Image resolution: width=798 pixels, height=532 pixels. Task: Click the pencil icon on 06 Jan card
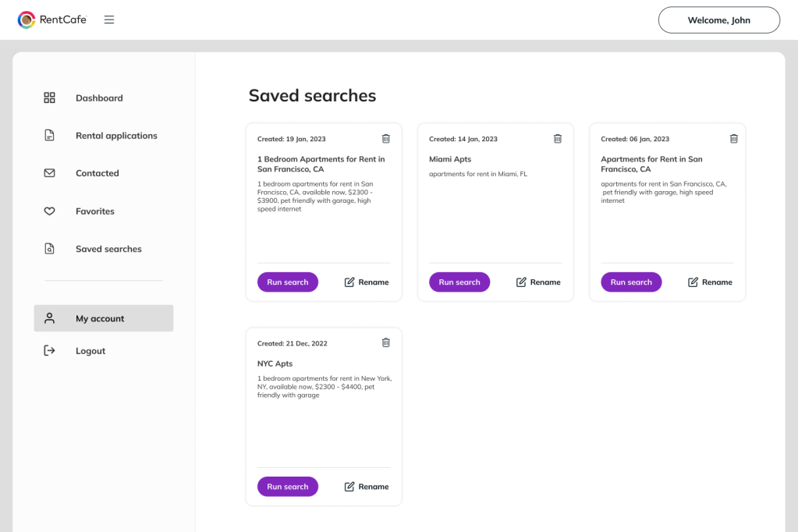pos(693,282)
